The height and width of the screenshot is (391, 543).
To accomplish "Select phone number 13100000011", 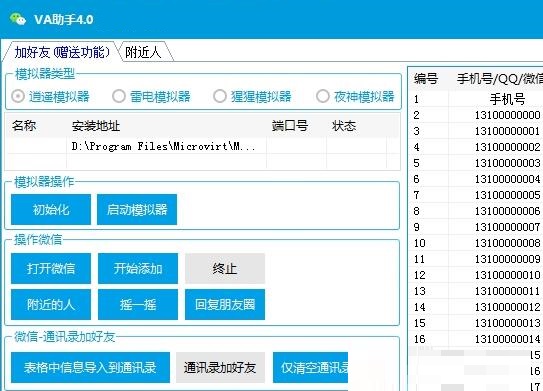I will point(507,291).
